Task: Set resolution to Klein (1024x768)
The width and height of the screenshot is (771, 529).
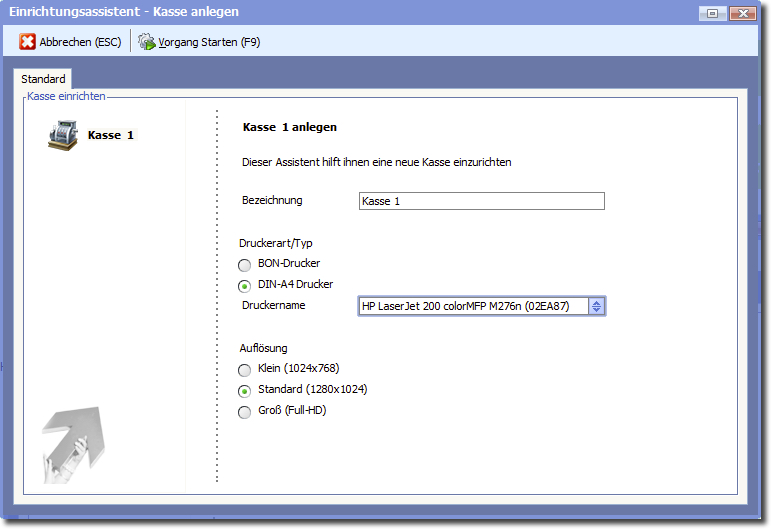Action: coord(245,370)
